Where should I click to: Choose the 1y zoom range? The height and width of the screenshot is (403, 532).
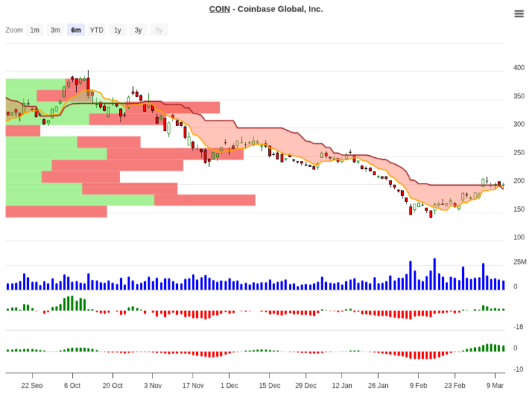117,30
